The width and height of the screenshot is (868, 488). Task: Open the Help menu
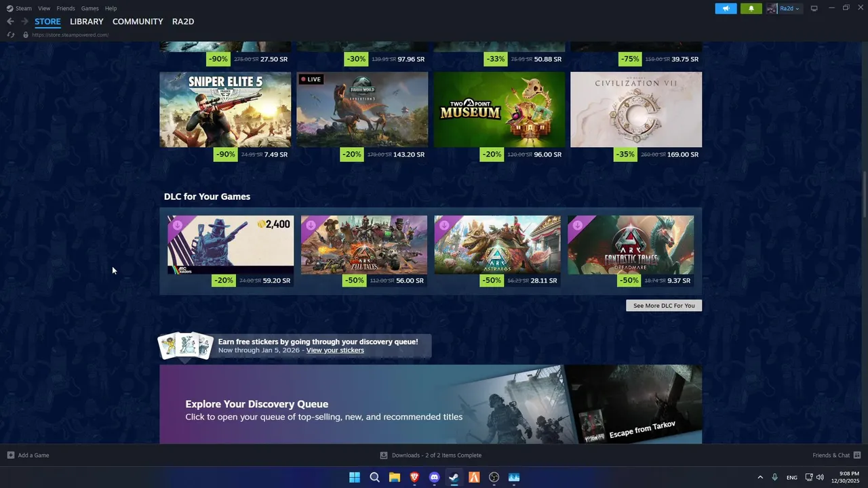click(x=111, y=8)
